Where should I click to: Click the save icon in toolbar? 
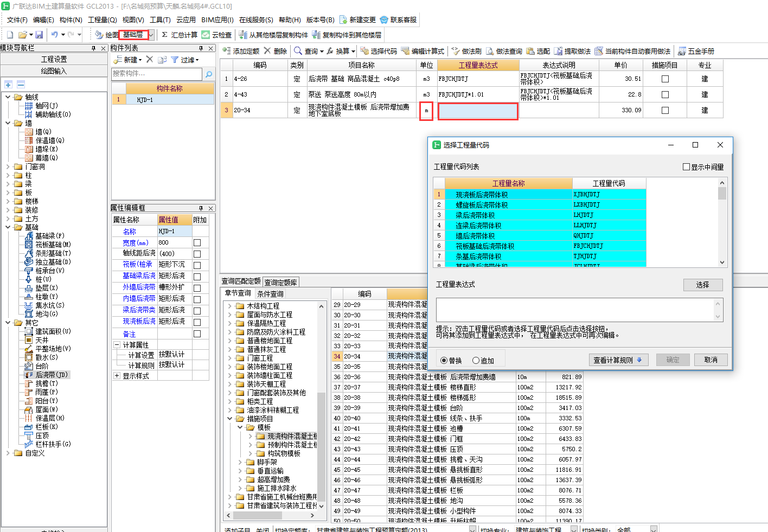(x=39, y=35)
